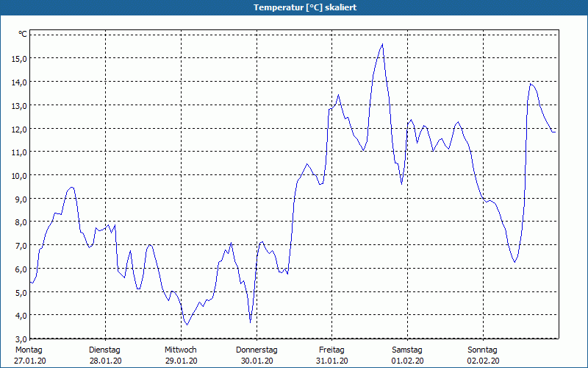
Task: Select the Samstag day label
Action: [x=407, y=350]
